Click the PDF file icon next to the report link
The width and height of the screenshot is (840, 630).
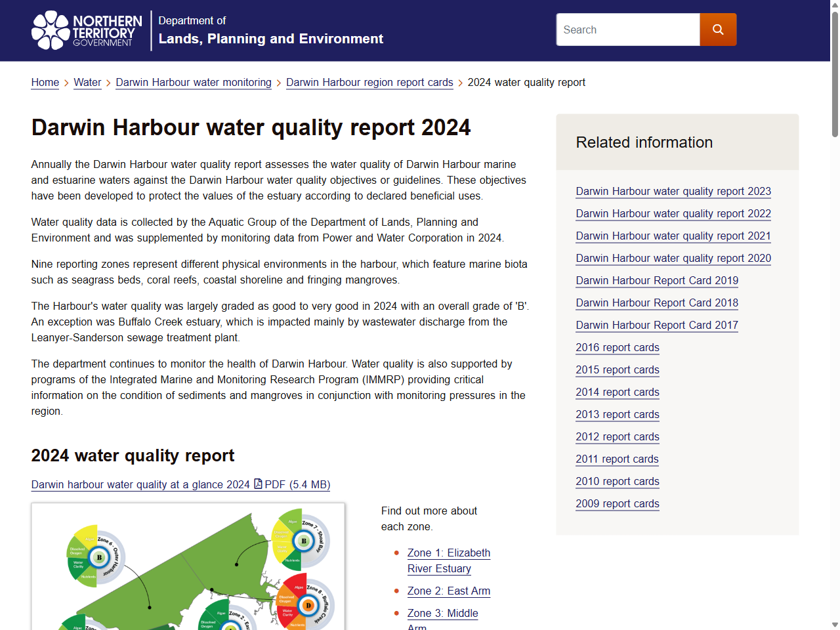pos(257,484)
